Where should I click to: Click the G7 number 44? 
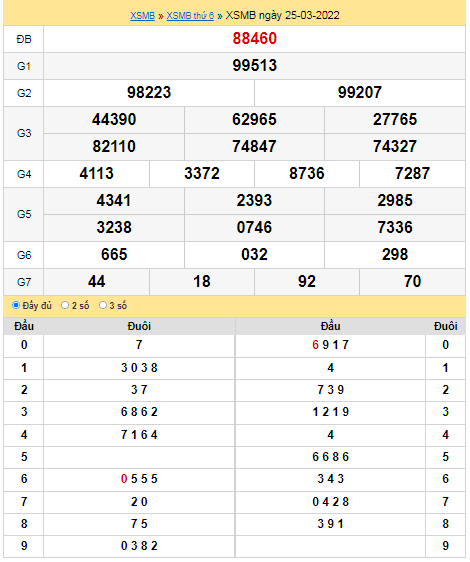pos(96,281)
